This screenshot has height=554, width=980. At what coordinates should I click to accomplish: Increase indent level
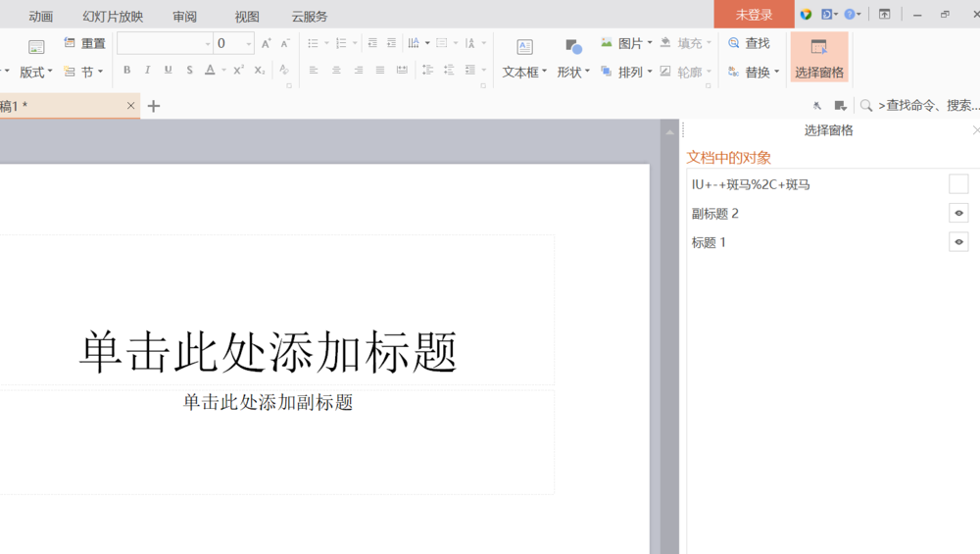[x=391, y=43]
